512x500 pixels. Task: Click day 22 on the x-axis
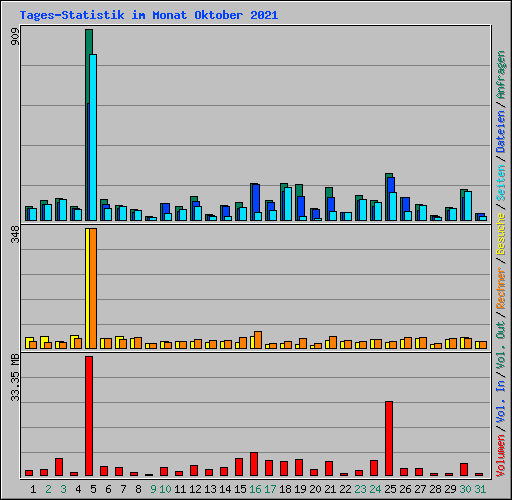click(x=345, y=489)
